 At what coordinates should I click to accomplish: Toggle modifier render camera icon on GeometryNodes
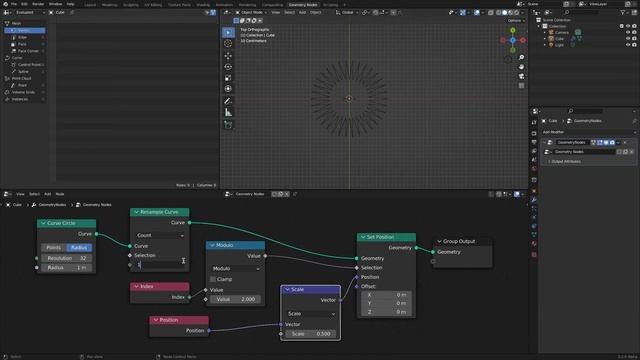pos(612,142)
